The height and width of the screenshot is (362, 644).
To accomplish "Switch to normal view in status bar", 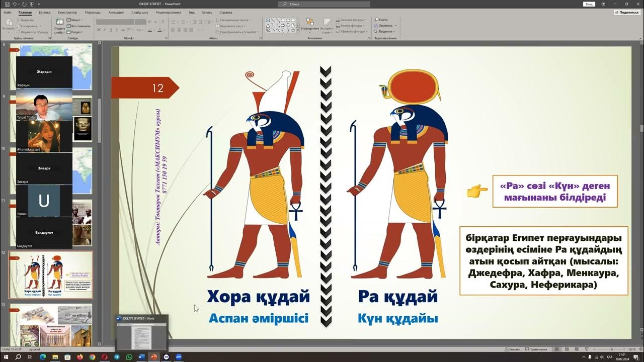I will pyautogui.click(x=556, y=349).
